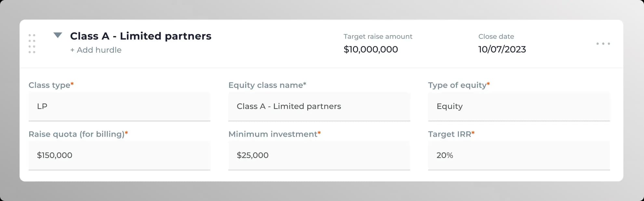Click the 10/07/2023 close date value
Screen dimensions: 644x201
[x=502, y=49]
